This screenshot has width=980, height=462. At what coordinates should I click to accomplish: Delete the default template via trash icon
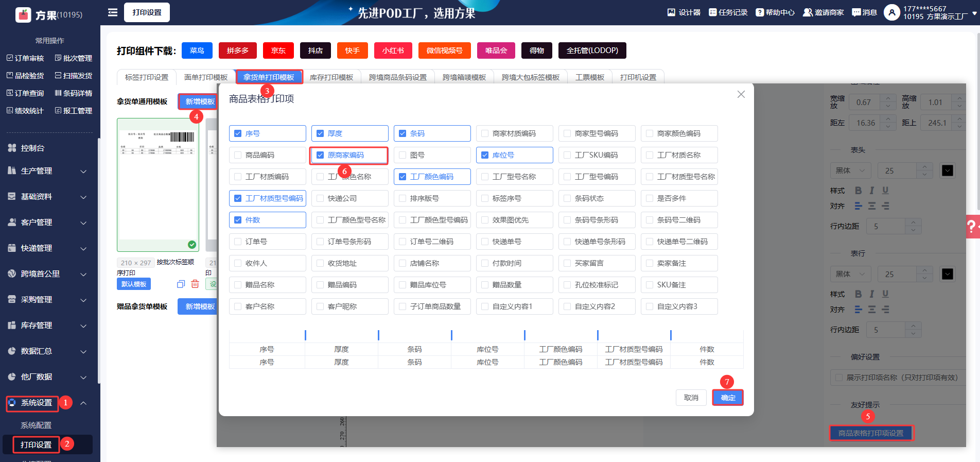(x=195, y=284)
